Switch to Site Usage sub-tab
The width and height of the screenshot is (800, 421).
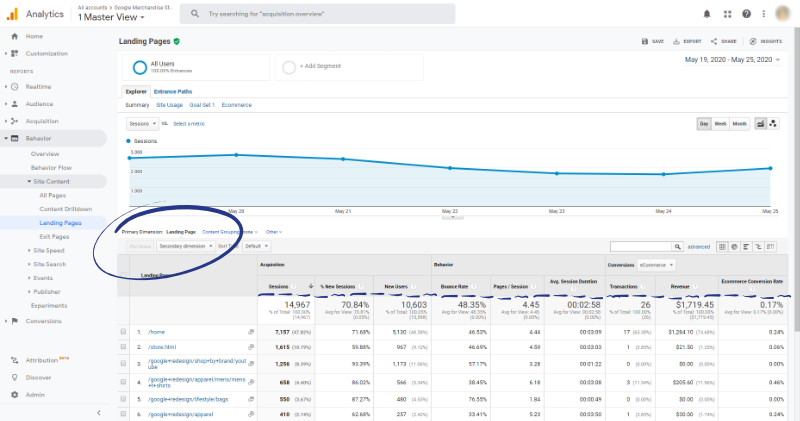click(169, 105)
